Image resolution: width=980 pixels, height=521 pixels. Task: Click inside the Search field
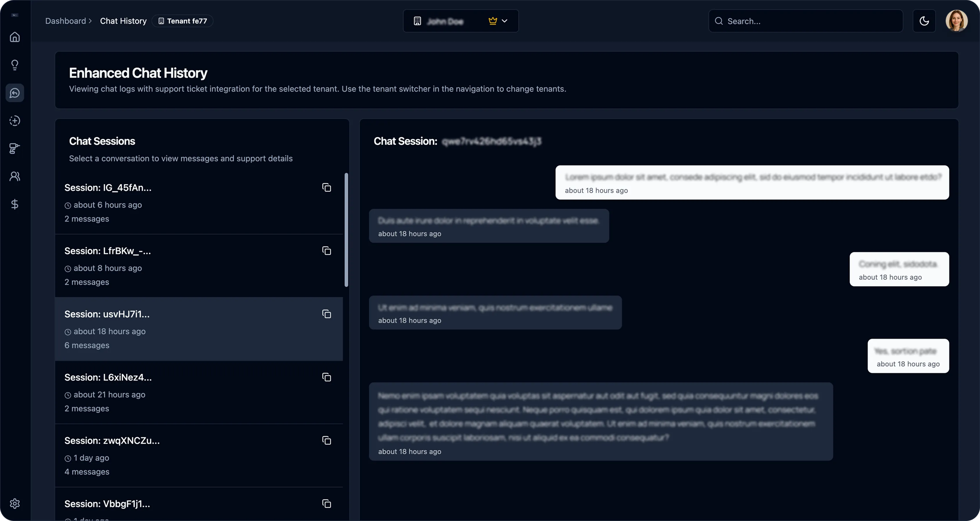(x=805, y=21)
